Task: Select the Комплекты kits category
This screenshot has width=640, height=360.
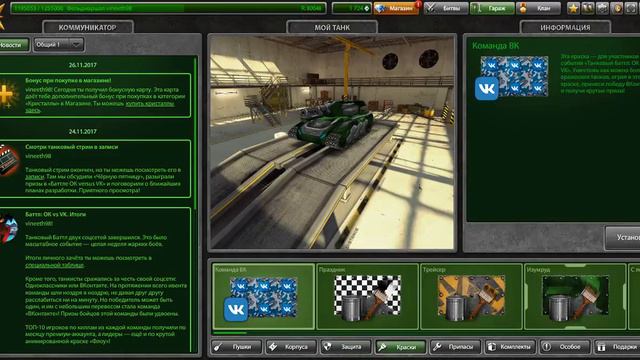Action: click(x=510, y=347)
